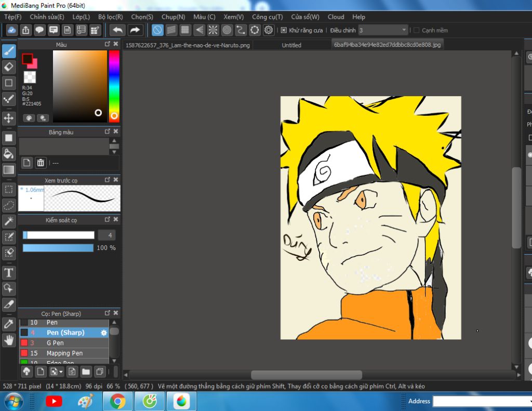Click the Redo arrow in the toolbar
The height and width of the screenshot is (411, 532).
(135, 30)
